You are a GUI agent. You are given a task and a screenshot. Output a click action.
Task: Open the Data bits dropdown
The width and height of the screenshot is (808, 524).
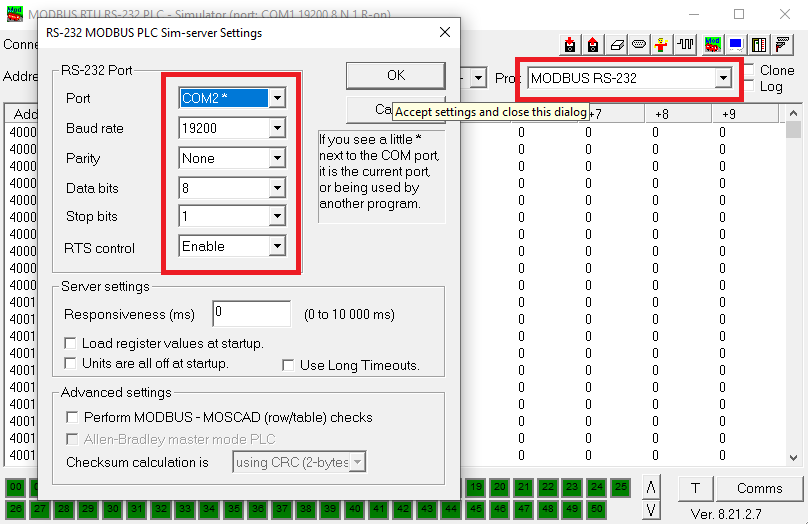(277, 188)
